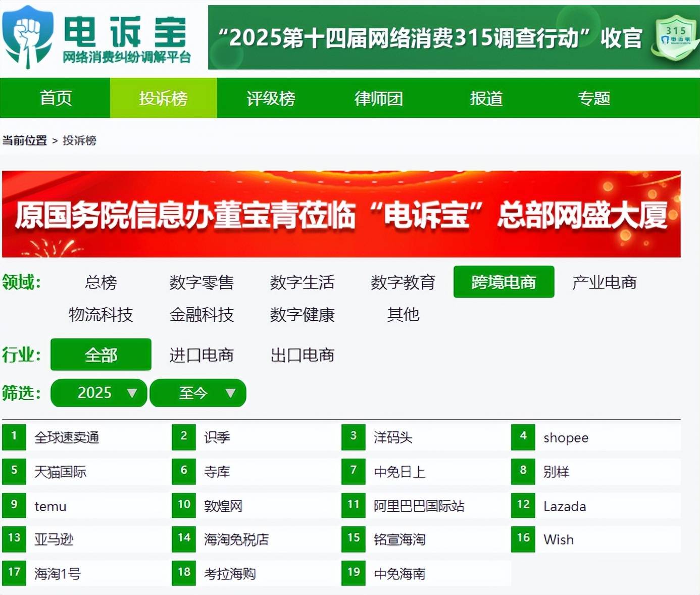Open the 亚马逊 ranking entry
700x595 pixels.
[54, 539]
